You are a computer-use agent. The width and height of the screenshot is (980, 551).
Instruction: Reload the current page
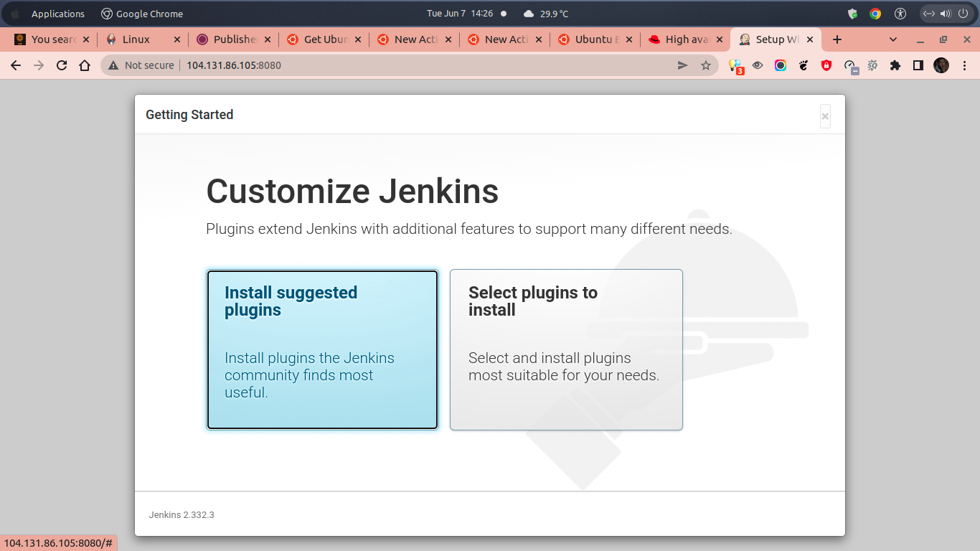click(62, 65)
